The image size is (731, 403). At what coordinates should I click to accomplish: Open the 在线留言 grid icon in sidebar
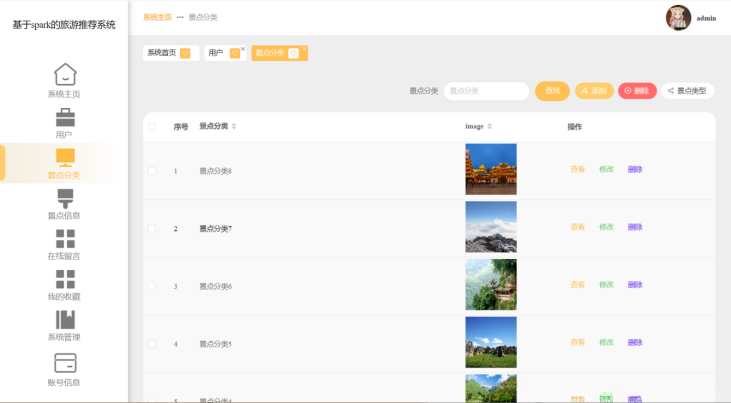(x=65, y=238)
